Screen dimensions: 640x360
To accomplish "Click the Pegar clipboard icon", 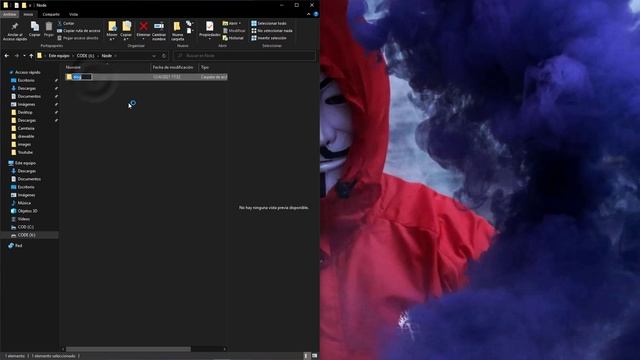I will coord(49,27).
